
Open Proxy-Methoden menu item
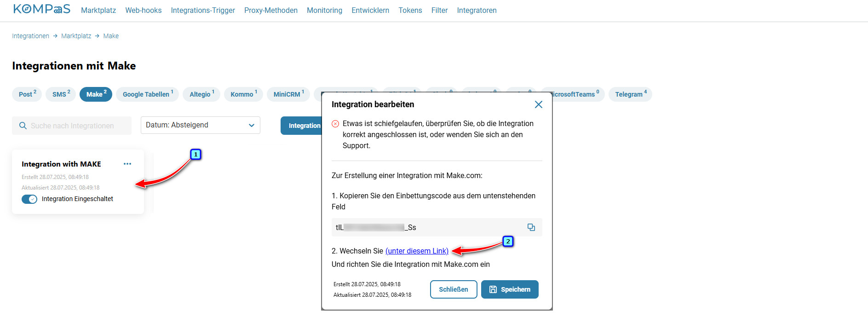(x=271, y=10)
